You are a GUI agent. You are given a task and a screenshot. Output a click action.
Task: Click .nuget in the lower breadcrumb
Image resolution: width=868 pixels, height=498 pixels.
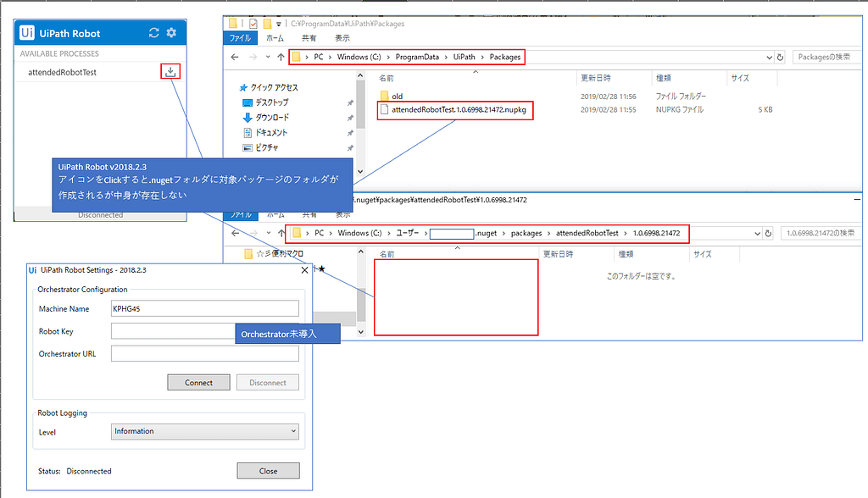point(486,233)
